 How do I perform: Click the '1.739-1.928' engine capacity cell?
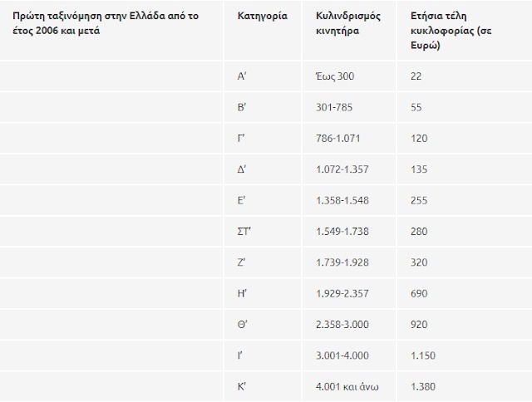click(x=342, y=262)
